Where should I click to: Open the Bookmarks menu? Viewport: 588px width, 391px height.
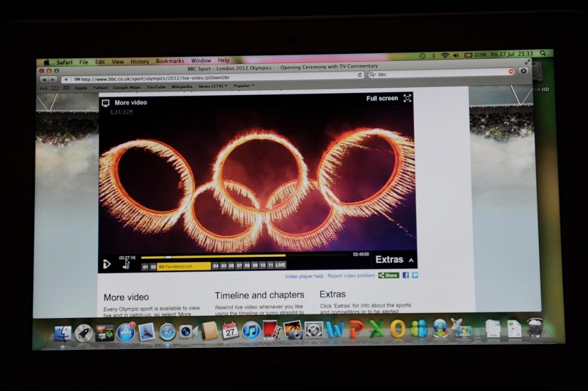[170, 61]
